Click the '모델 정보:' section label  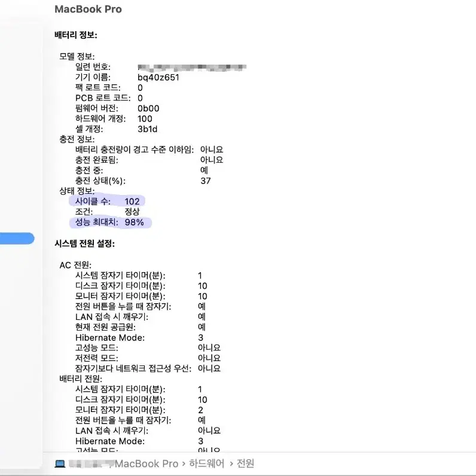[77, 56]
